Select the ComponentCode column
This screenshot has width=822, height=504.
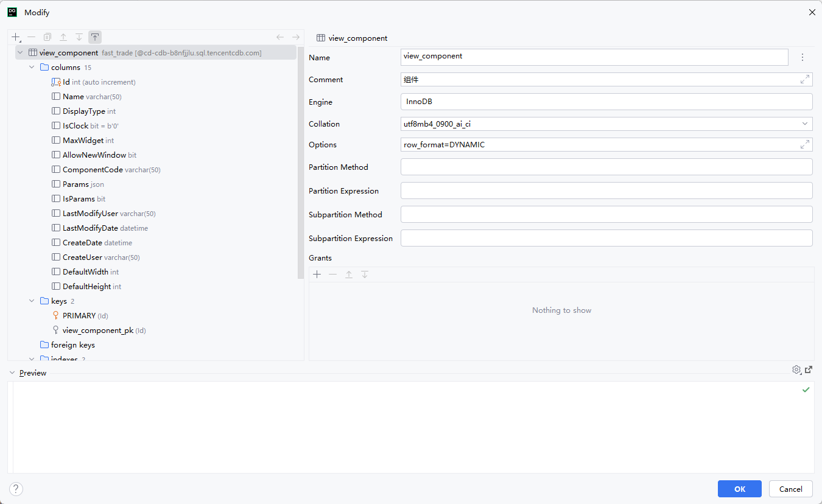106,170
